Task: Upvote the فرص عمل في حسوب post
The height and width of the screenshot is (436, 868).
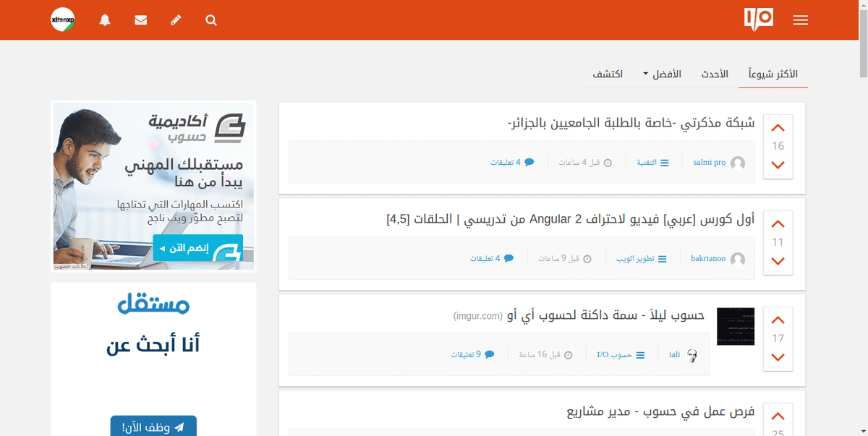Action: point(778,416)
